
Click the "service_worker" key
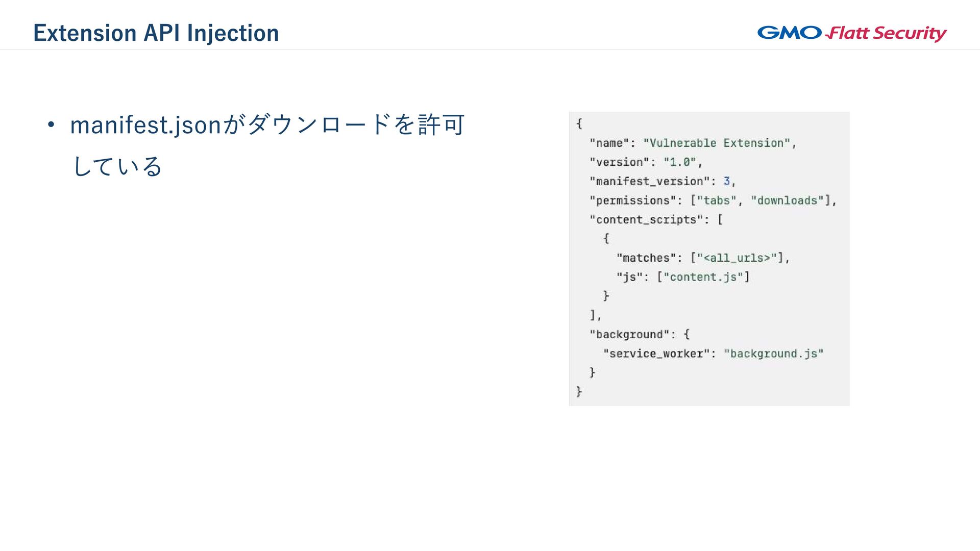point(656,354)
